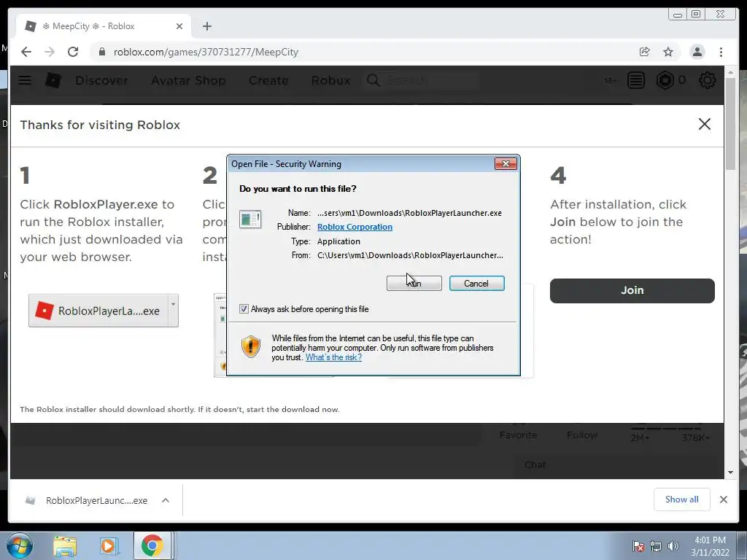
Task: Click the site lock icon in address bar
Action: pyautogui.click(x=101, y=52)
